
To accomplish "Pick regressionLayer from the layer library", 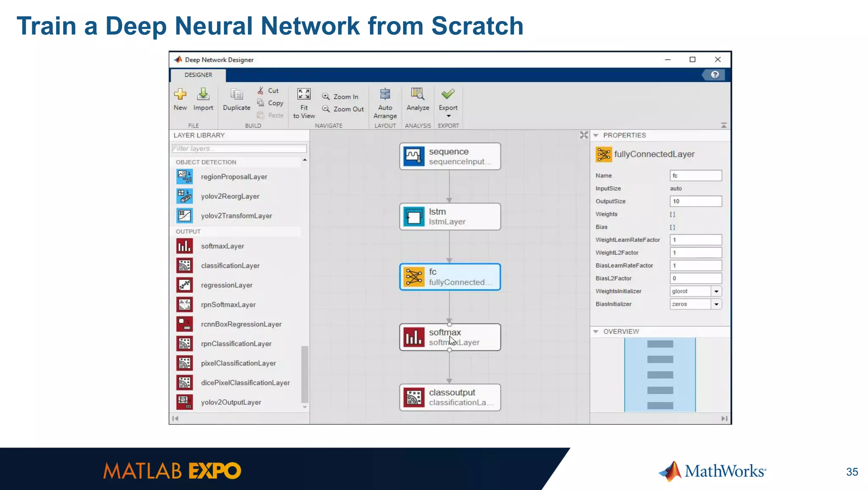I will click(226, 285).
